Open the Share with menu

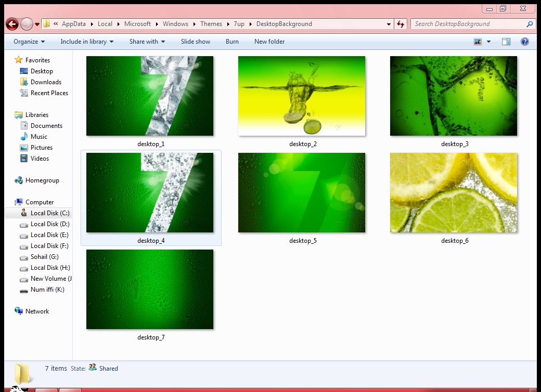(147, 42)
